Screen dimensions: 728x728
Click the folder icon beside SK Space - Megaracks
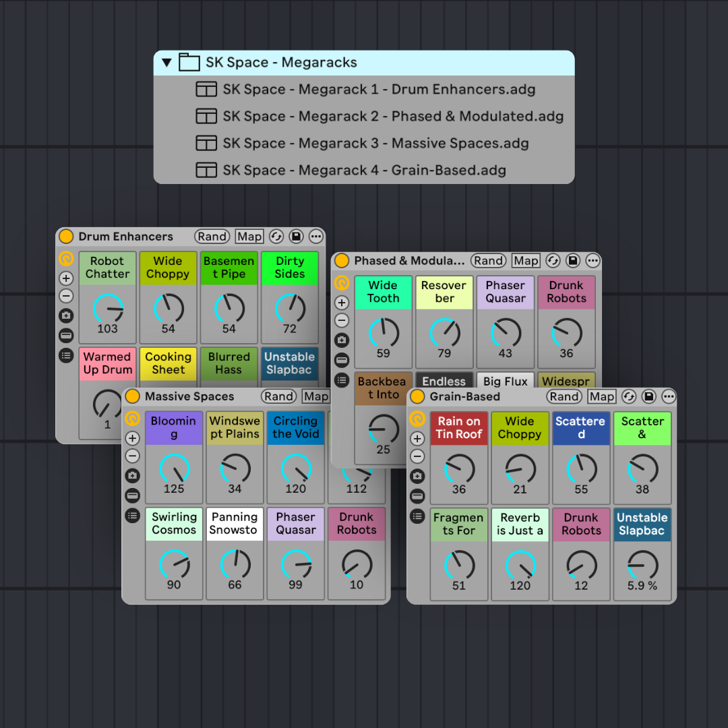click(189, 62)
